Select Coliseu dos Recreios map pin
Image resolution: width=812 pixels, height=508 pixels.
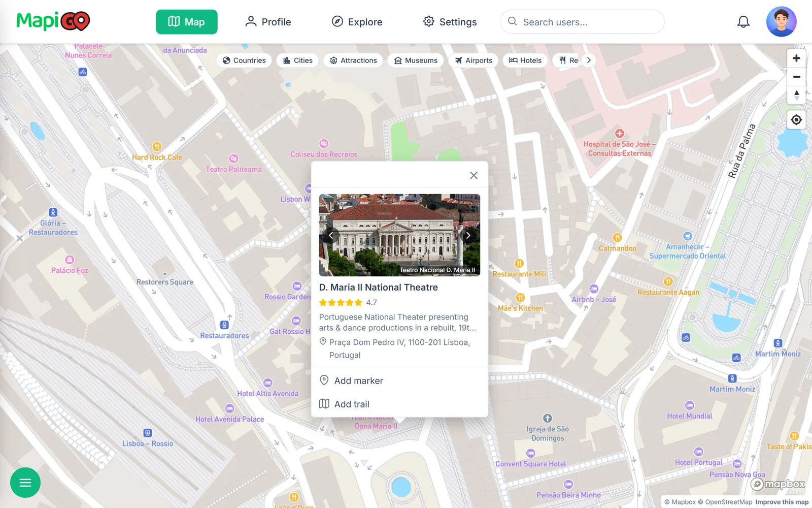pyautogui.click(x=324, y=144)
